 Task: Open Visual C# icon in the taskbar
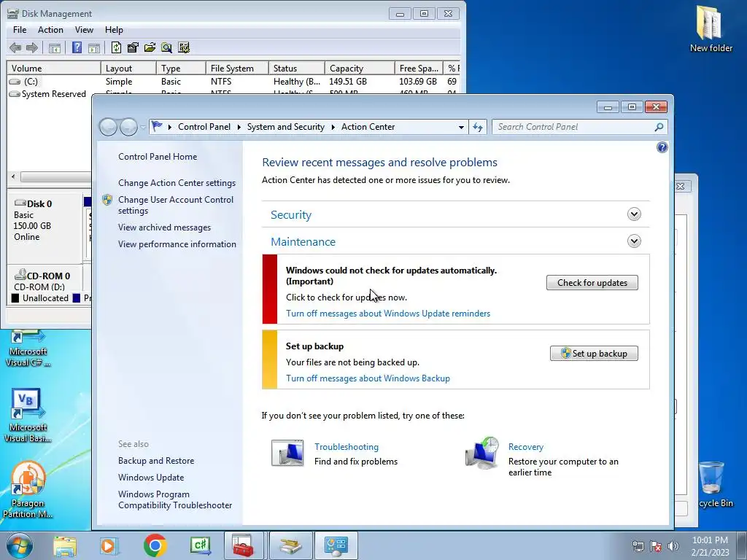click(x=200, y=545)
